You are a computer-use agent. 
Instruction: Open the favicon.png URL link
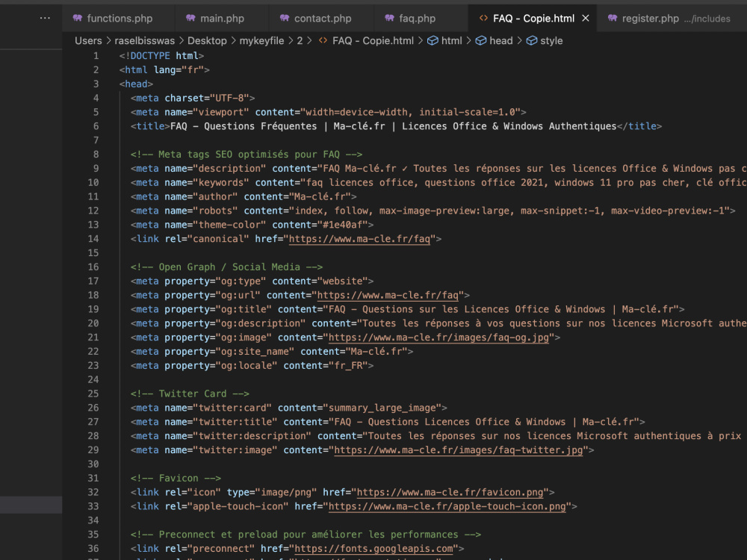click(x=450, y=492)
